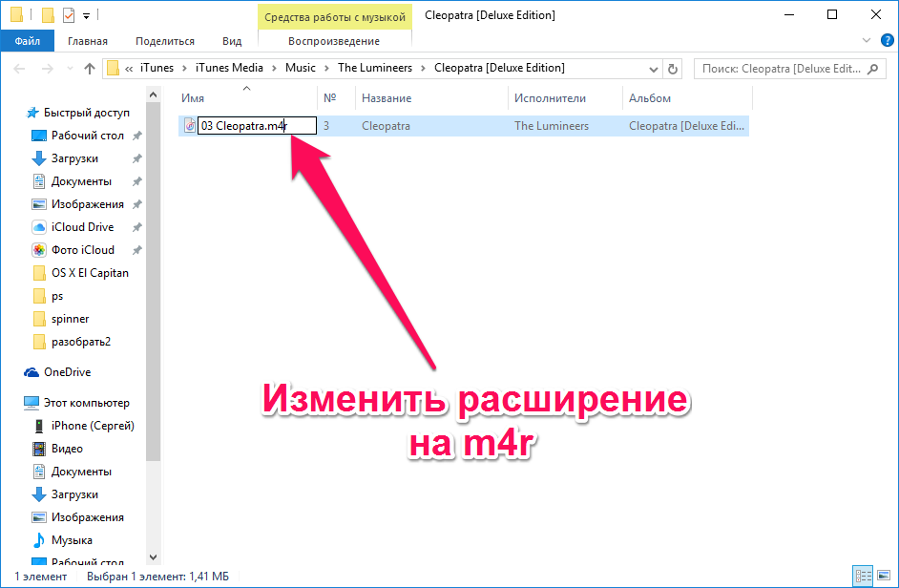Switch to large thumbnails view icon

coord(884,576)
